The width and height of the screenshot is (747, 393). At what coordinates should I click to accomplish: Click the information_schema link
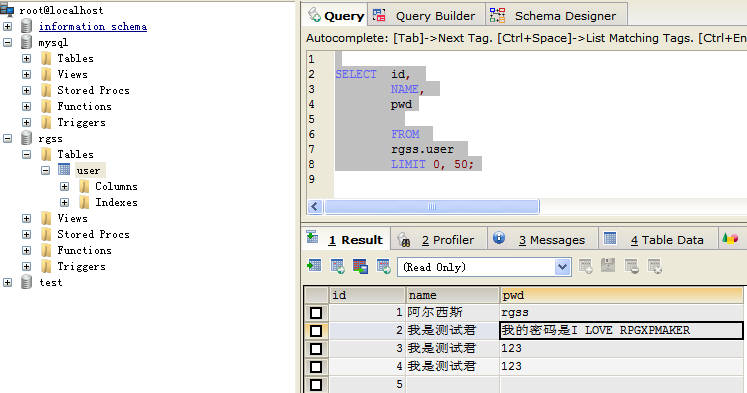[93, 27]
